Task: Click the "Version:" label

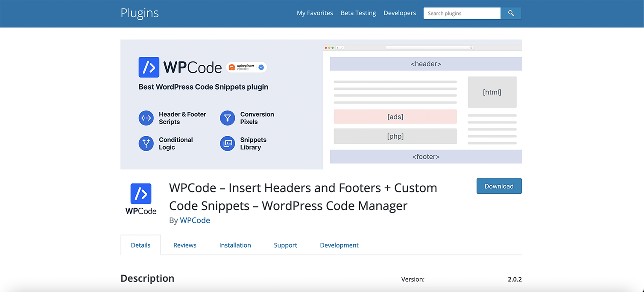Action: click(413, 279)
